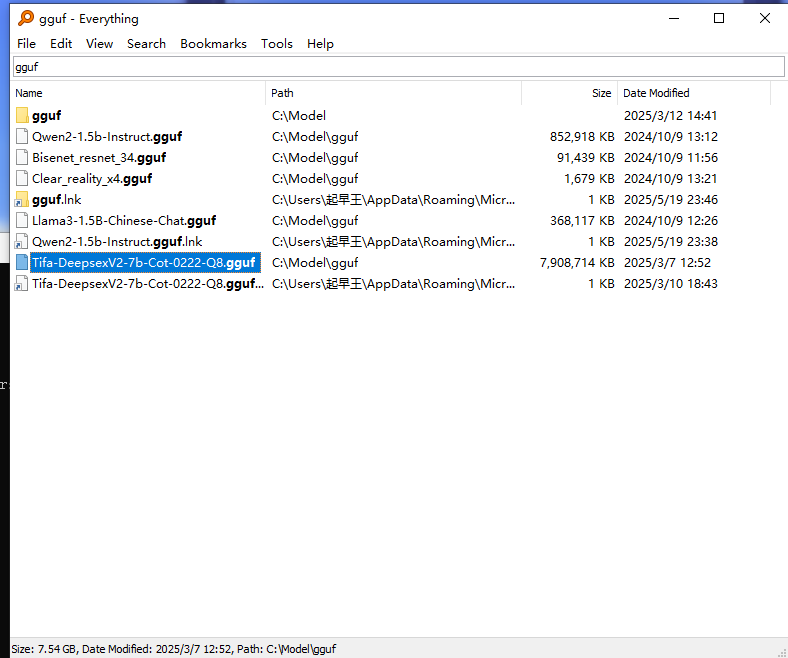Click the file icon of Llama3-1.5B-Chinese-Chat.gguf
The image size is (788, 658).
pos(22,220)
